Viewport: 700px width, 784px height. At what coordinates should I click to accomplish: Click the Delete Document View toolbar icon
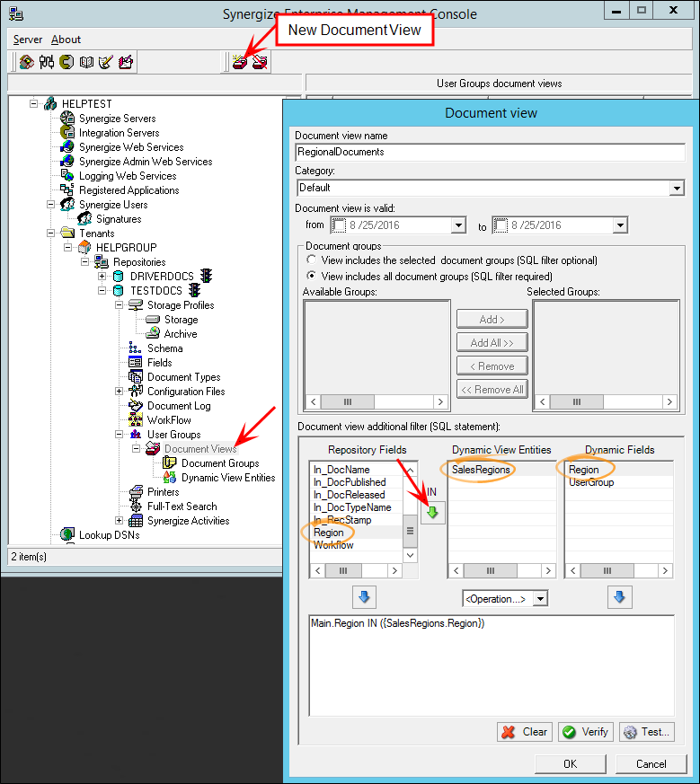pos(260,62)
